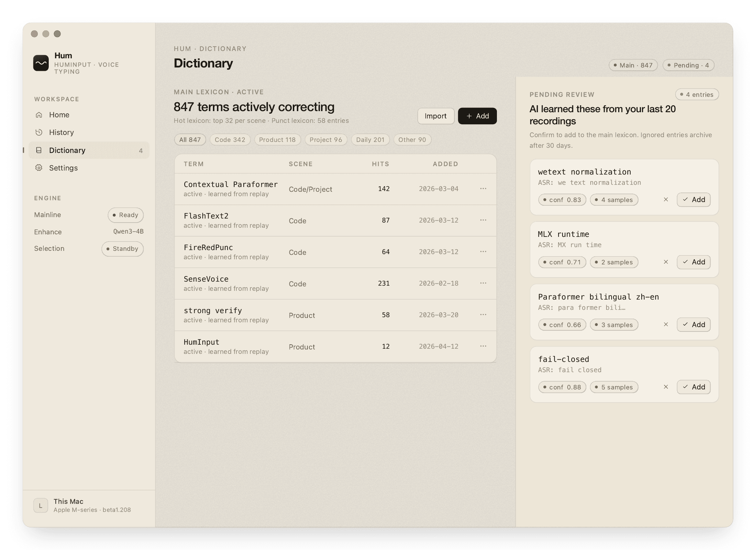Click the Dictionary book icon in sidebar

(39, 150)
